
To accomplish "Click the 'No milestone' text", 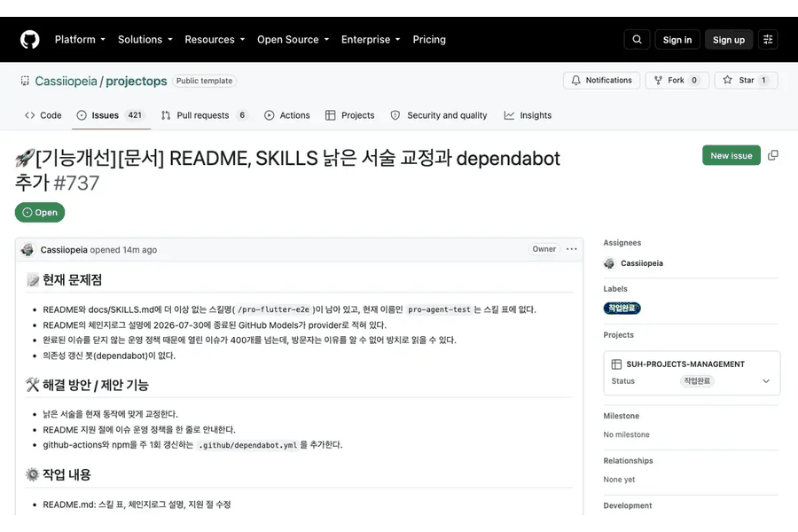I will (627, 434).
